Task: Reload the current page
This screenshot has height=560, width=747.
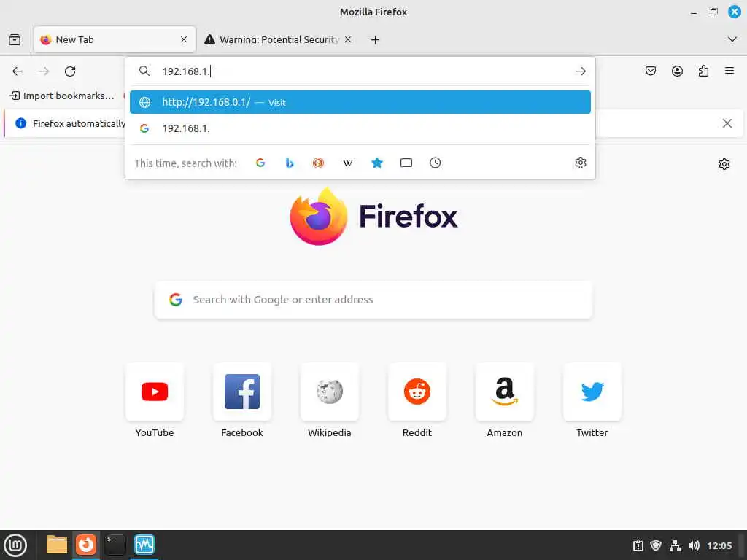Action: tap(70, 71)
